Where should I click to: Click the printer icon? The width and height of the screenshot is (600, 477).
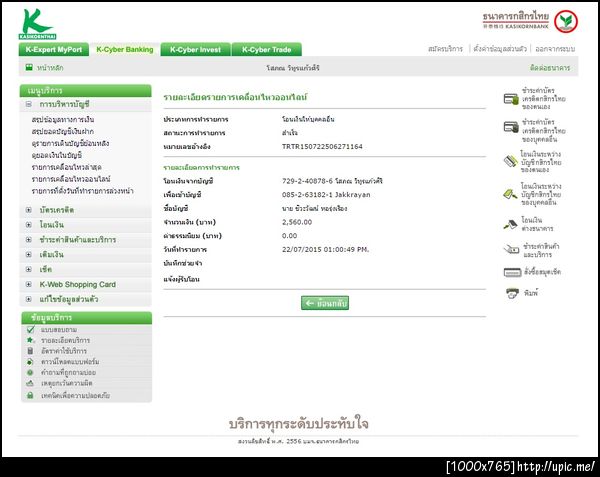click(x=512, y=293)
